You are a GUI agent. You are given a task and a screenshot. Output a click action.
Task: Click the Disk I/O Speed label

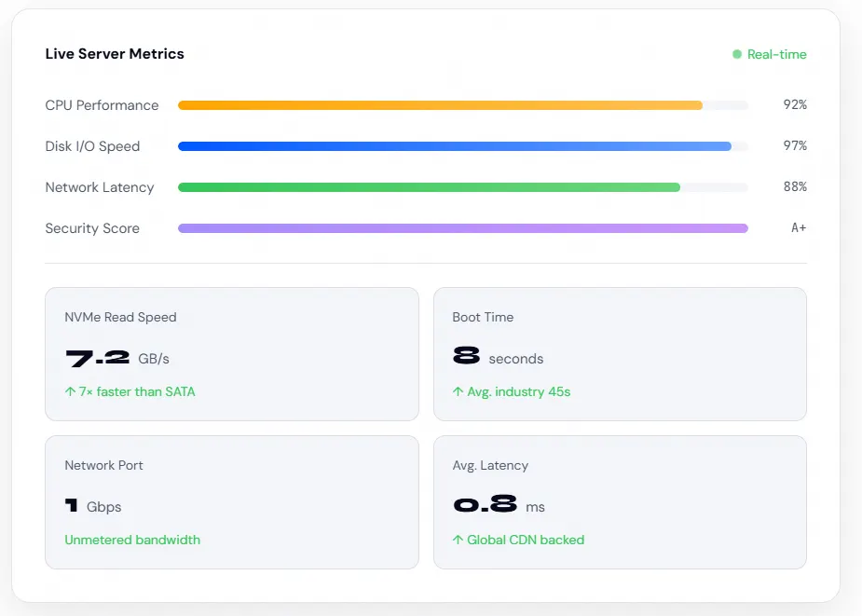click(92, 146)
